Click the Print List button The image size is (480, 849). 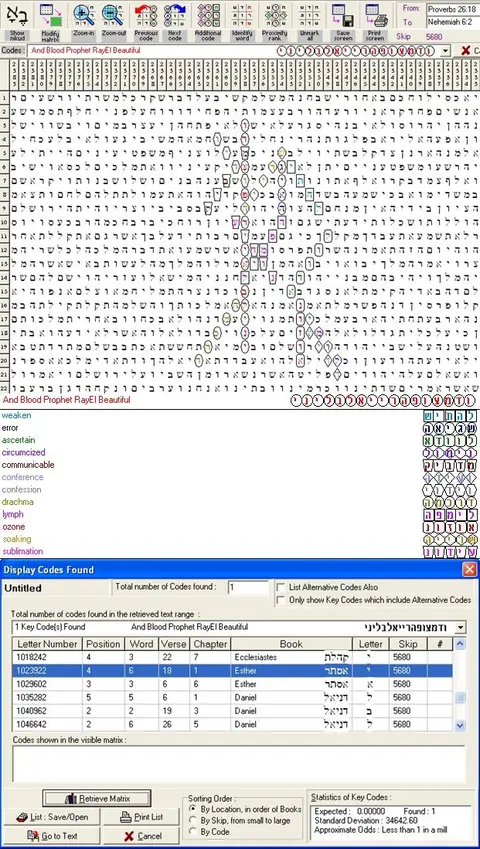tap(141, 817)
